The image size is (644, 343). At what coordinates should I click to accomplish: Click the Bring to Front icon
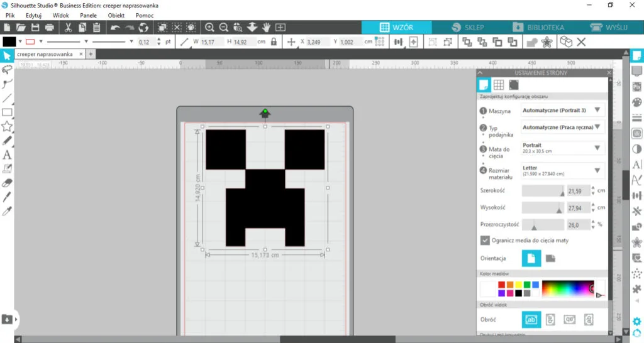[x=467, y=42]
